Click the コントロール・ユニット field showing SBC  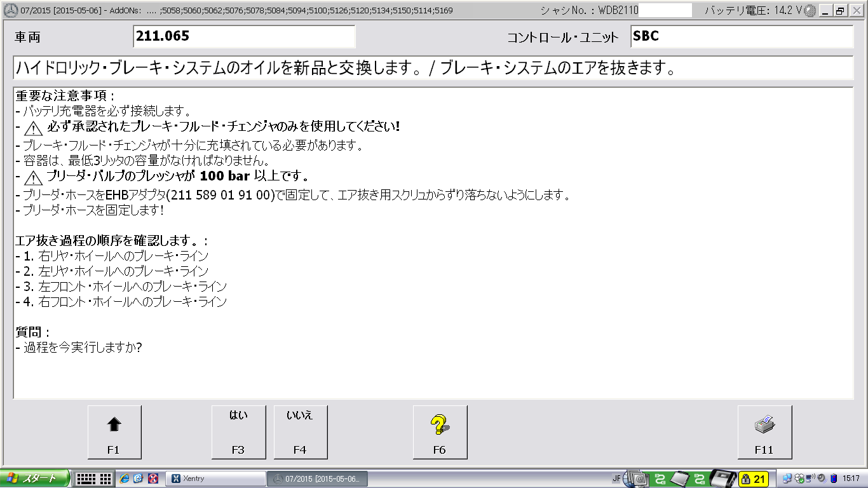[x=741, y=36]
